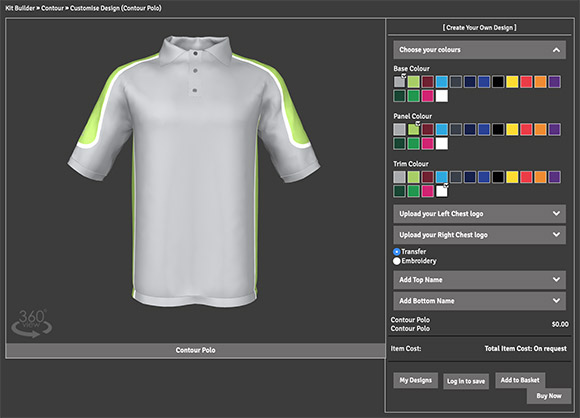The image size is (580, 418).
Task: Open the 360 view rotation icon
Action: pos(31,324)
